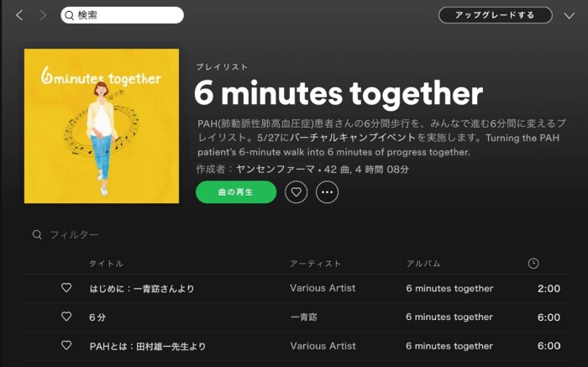Like the track はじめに：一青窈さんより
The width and height of the screenshot is (588, 367).
pos(66,288)
